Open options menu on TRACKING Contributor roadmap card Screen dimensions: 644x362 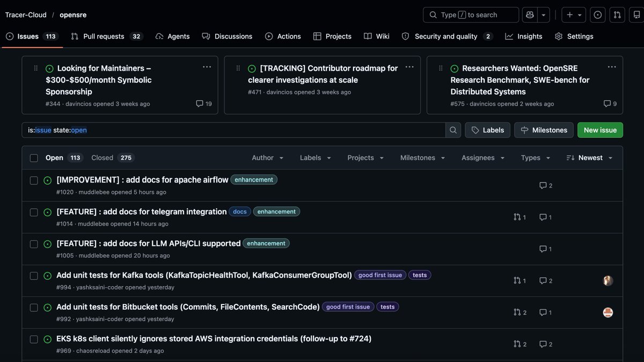tap(409, 67)
